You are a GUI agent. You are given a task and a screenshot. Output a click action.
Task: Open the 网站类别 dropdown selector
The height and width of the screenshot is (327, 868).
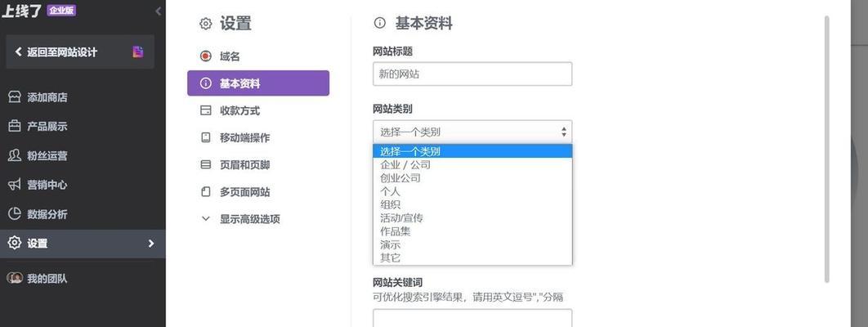[x=472, y=132]
